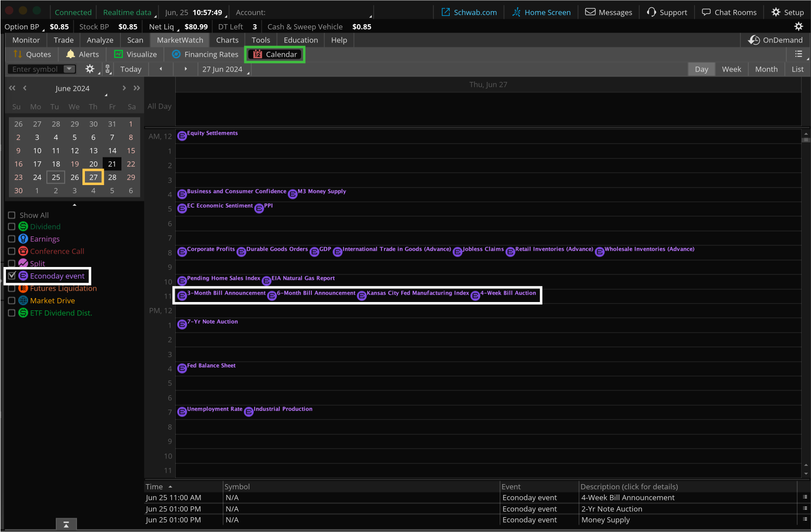811x532 pixels.
Task: Click the Alerts bell icon
Action: (x=71, y=54)
